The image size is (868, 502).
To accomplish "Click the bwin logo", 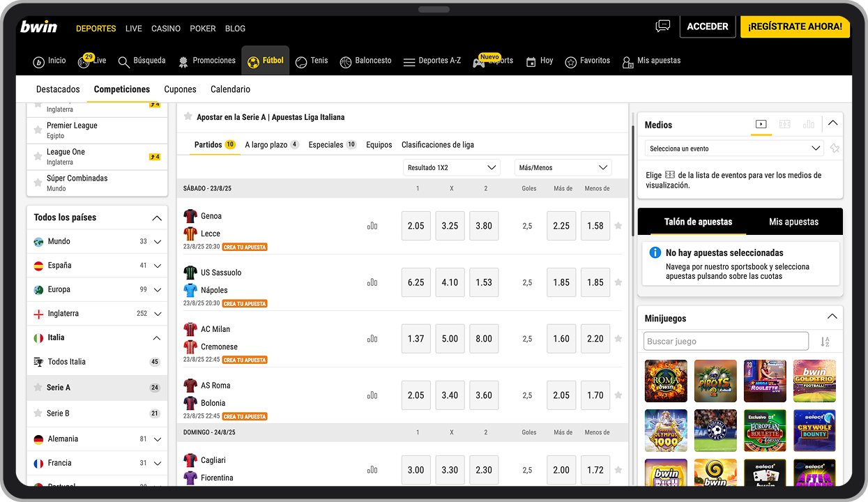I will pos(39,27).
